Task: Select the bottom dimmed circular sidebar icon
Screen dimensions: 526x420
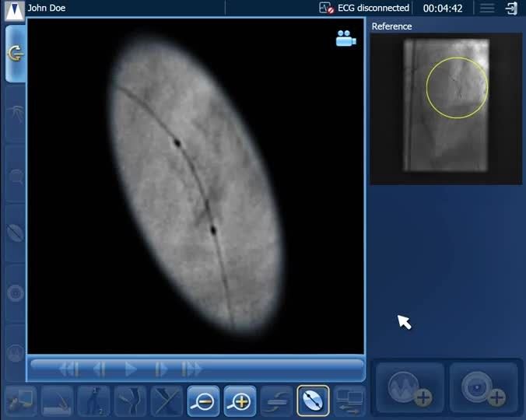Action: (16, 352)
